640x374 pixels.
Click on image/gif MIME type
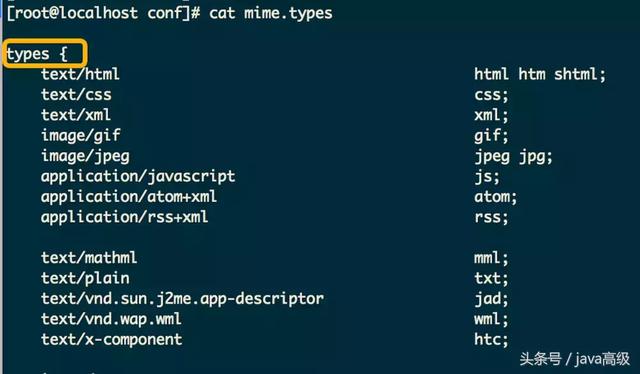(x=81, y=136)
